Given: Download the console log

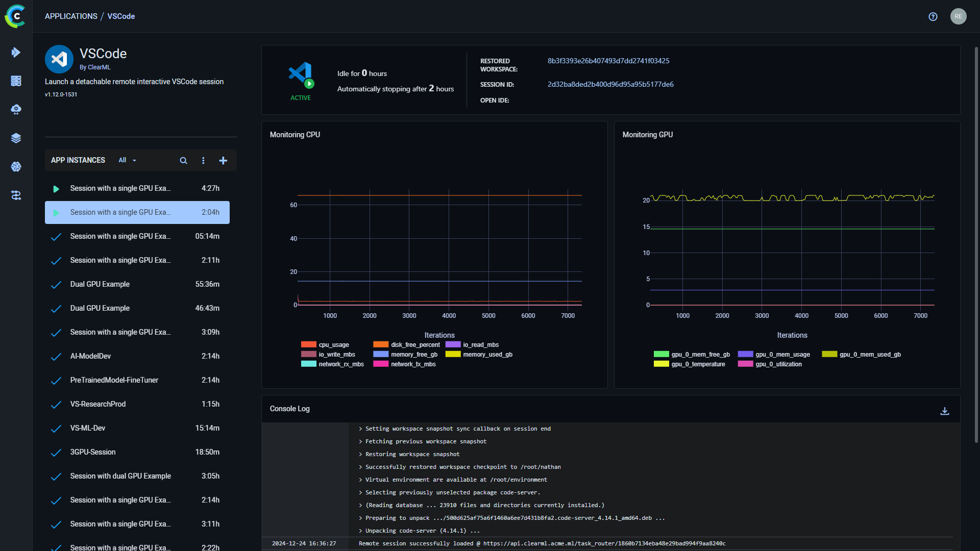Looking at the screenshot, I should click(945, 411).
